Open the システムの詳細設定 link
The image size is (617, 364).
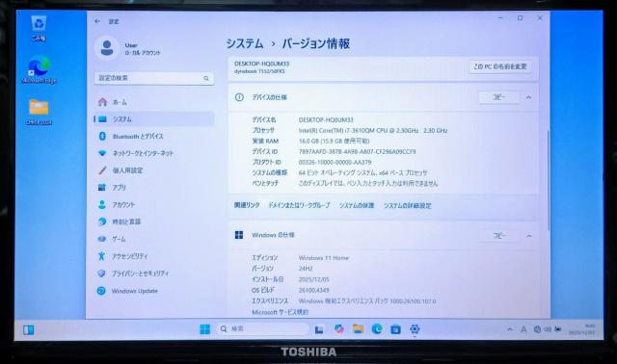[x=407, y=205]
